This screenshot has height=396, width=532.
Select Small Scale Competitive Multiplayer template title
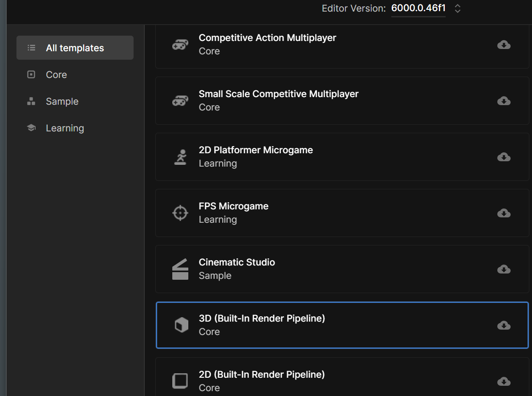pos(279,94)
